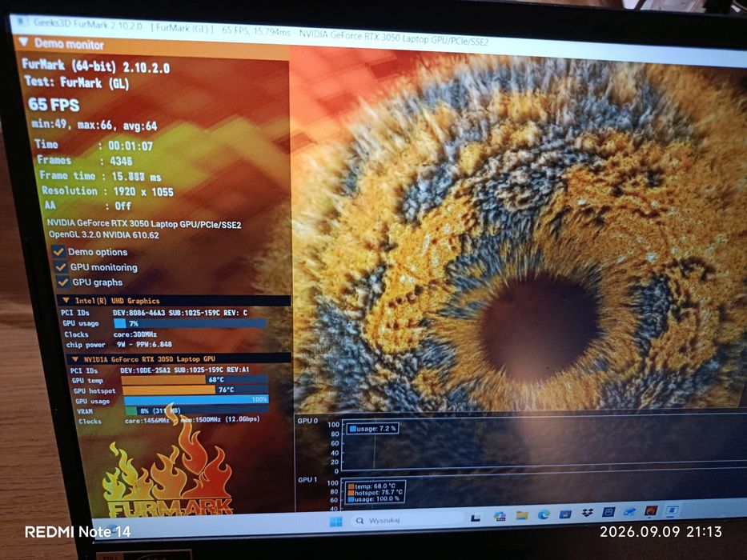Switch to the FurMark flame taskbar icon

[x=651, y=510]
